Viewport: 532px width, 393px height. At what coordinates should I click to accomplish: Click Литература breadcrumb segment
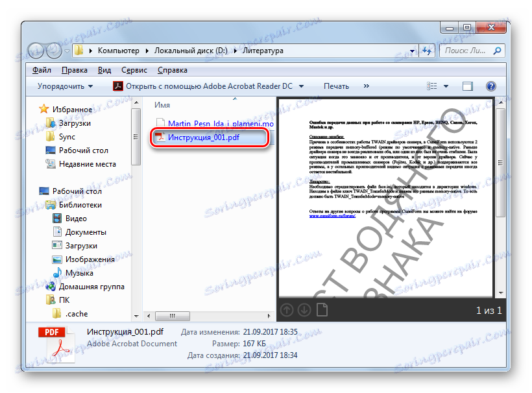(263, 51)
